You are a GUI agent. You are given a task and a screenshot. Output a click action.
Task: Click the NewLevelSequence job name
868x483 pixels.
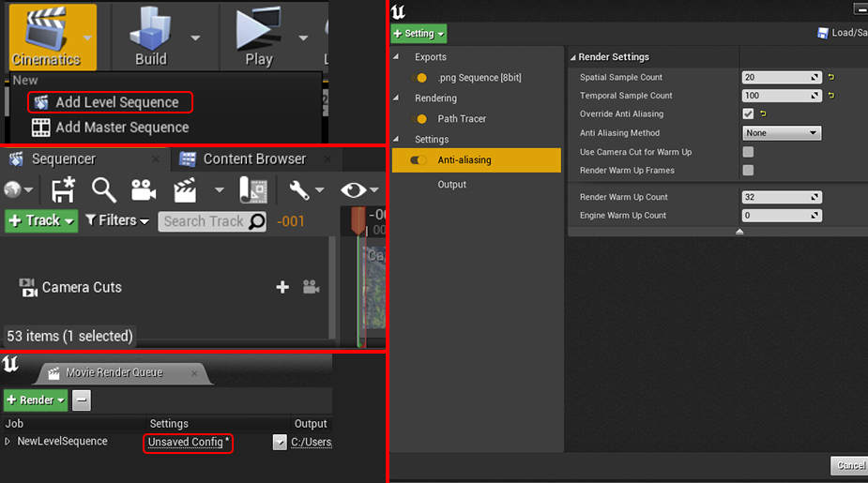click(62, 442)
